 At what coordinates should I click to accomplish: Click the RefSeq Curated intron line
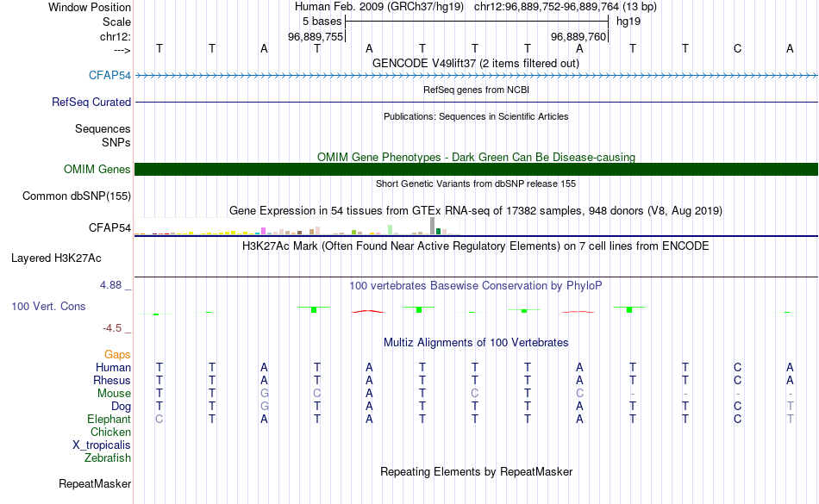(476, 102)
